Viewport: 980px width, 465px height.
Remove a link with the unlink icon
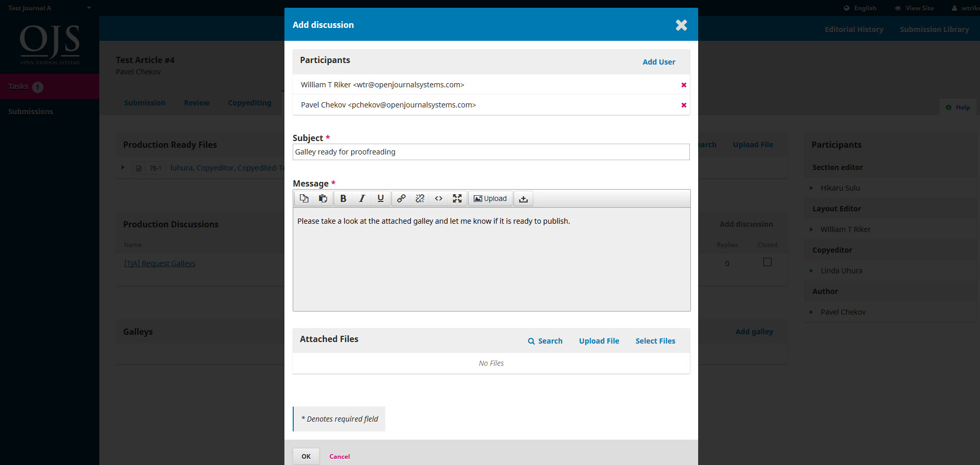point(419,198)
